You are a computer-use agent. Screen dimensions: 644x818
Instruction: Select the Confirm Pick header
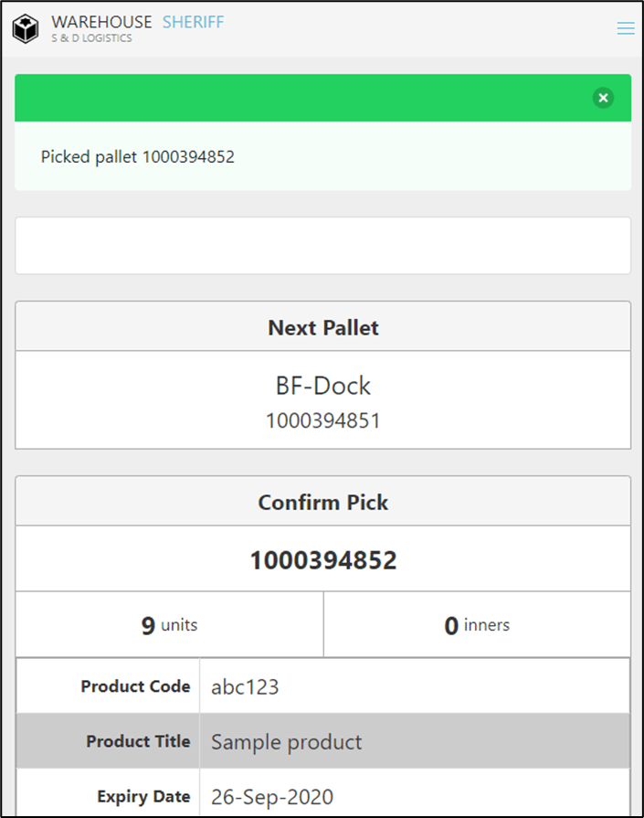click(x=322, y=502)
